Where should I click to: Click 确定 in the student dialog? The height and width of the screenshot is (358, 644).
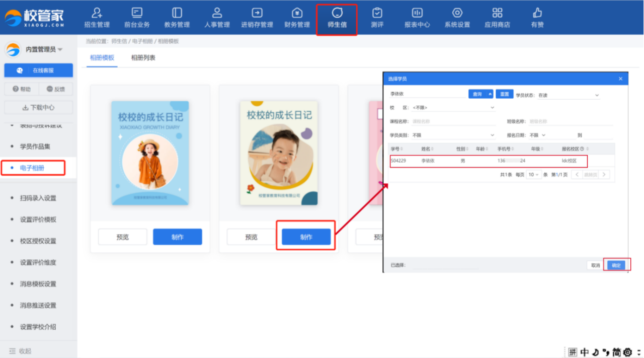pyautogui.click(x=616, y=265)
